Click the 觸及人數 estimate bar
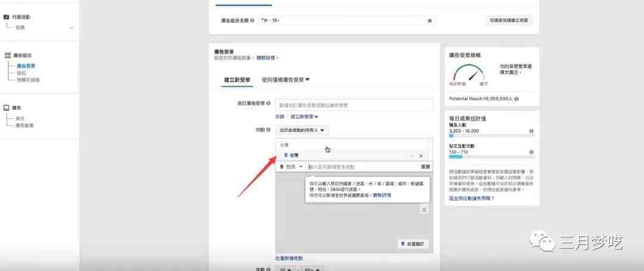The width and height of the screenshot is (644, 271). [491, 135]
